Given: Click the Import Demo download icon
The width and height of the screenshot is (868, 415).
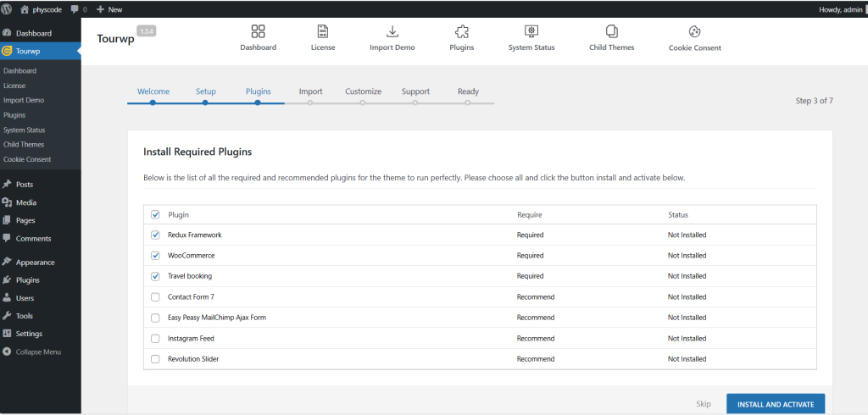Looking at the screenshot, I should tap(392, 31).
